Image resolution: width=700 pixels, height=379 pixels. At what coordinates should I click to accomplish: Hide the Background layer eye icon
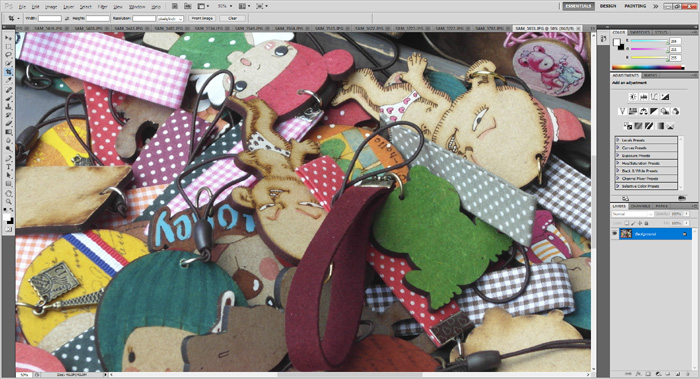(x=615, y=233)
